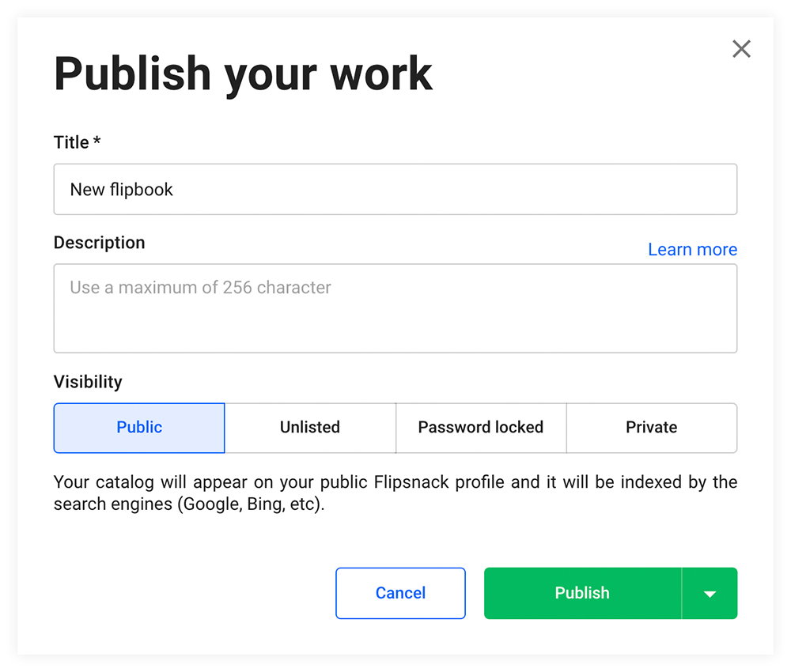
Task: Select the Unlisted visibility option
Action: [x=309, y=428]
